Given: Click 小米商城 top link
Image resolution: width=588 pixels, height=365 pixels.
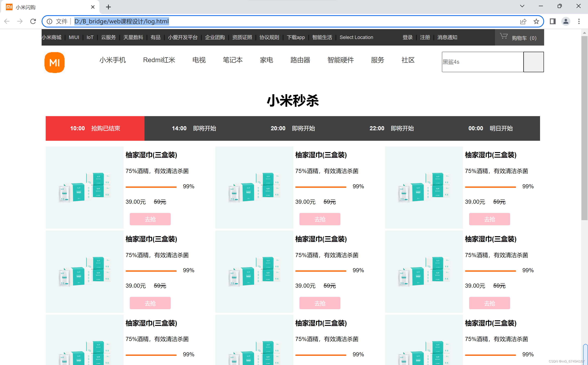Looking at the screenshot, I should (52, 37).
